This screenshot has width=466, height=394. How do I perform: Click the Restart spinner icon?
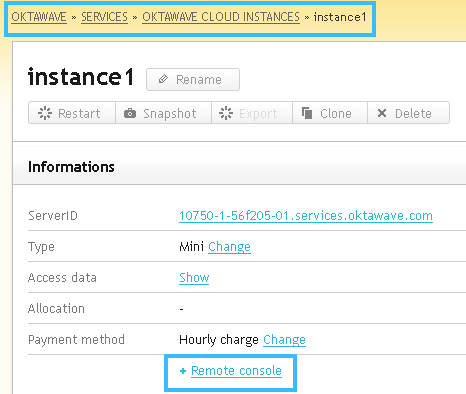coord(45,113)
